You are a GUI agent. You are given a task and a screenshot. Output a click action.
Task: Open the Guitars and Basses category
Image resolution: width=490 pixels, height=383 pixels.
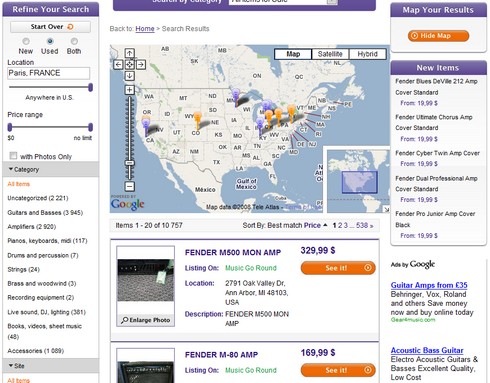point(45,213)
